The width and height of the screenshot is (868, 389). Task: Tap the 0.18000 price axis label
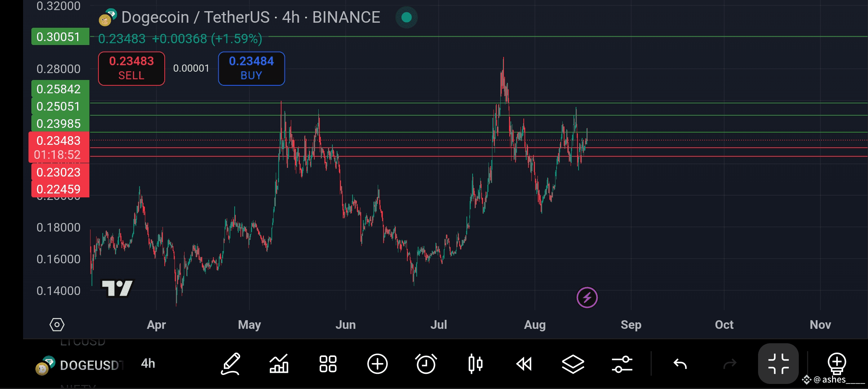[x=58, y=227]
